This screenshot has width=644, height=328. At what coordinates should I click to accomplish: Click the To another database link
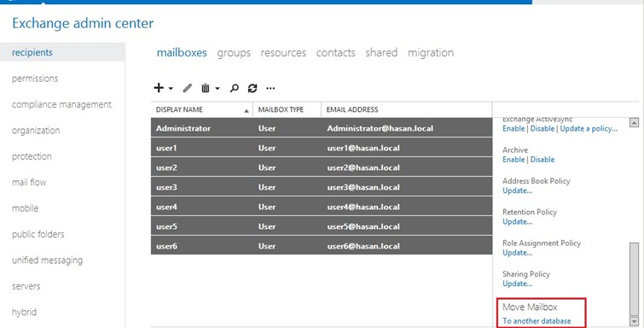pyautogui.click(x=537, y=321)
